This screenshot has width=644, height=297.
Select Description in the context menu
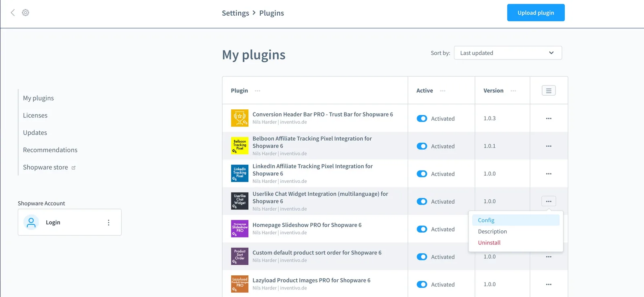[516, 231]
